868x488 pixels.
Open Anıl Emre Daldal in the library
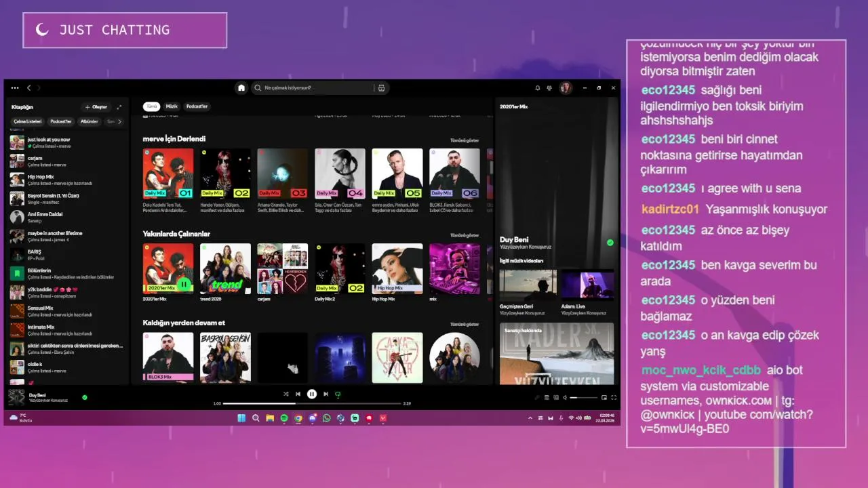tap(68, 217)
